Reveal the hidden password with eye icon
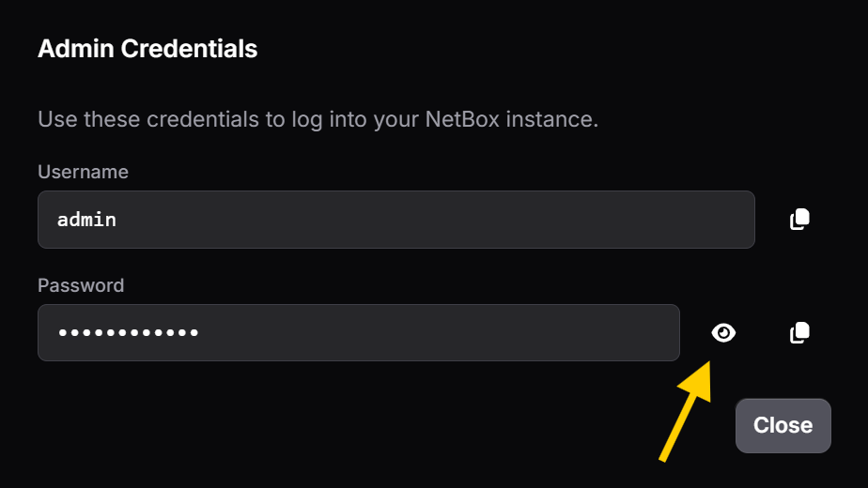This screenshot has width=868, height=488. point(723,332)
